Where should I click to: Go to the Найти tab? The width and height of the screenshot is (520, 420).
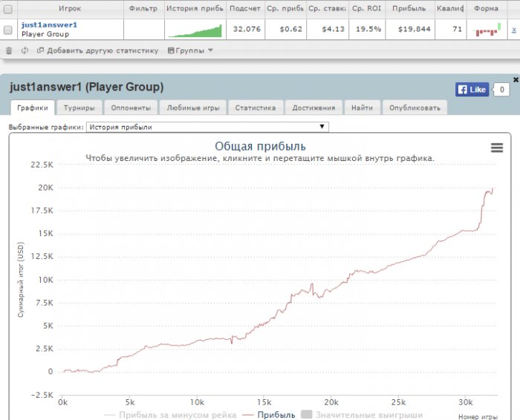pyautogui.click(x=363, y=108)
